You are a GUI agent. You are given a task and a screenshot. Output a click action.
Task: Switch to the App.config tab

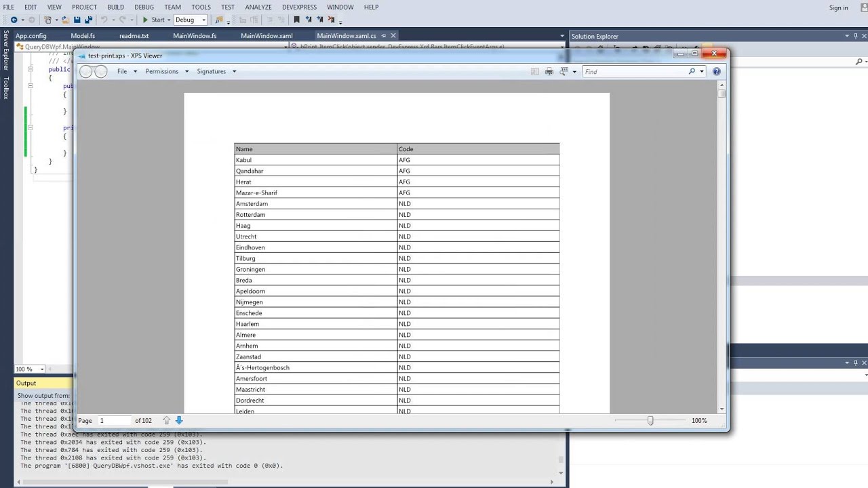[x=31, y=36]
